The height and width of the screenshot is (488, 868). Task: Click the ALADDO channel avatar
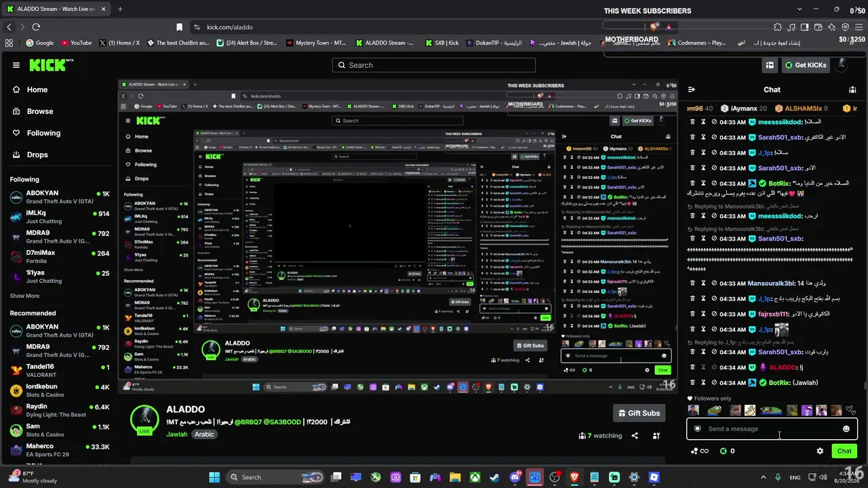144,420
